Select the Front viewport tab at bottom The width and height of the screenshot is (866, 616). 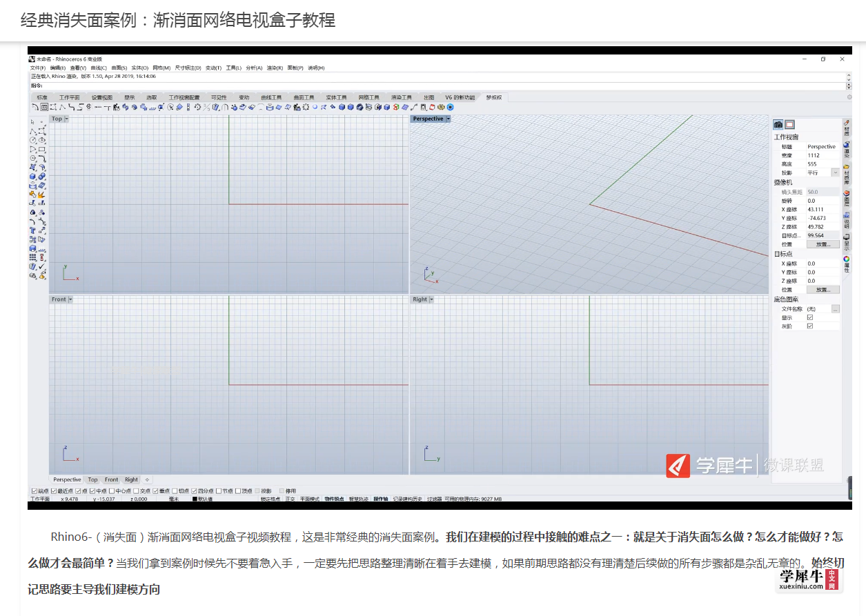coord(111,479)
